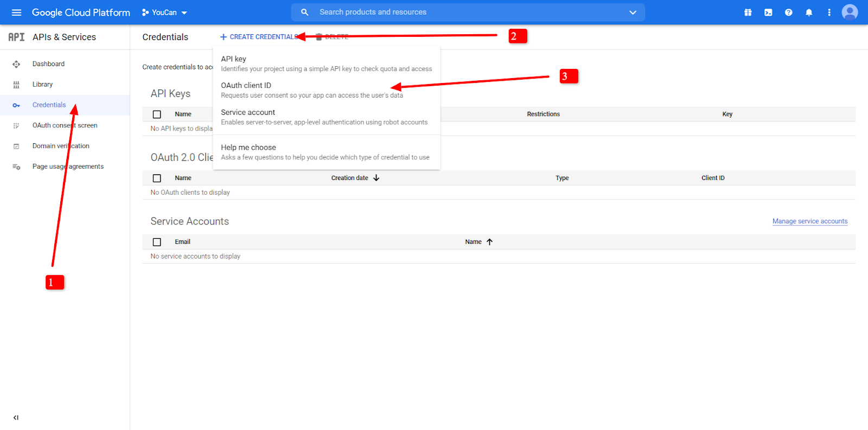Image resolution: width=868 pixels, height=430 pixels.
Task: Click the search products and resources field
Action: (468, 12)
